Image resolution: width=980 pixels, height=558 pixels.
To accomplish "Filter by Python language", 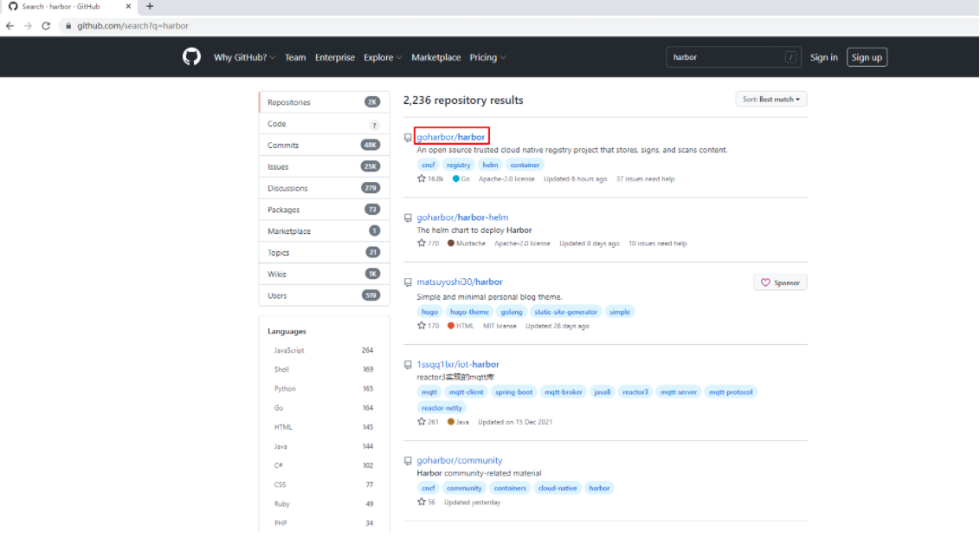I will (324, 388).
